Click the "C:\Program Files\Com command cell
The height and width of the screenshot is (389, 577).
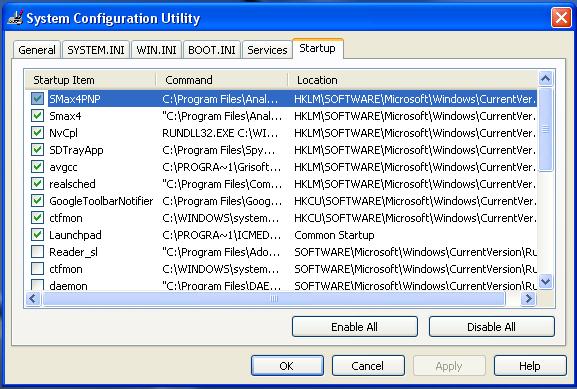[222, 184]
